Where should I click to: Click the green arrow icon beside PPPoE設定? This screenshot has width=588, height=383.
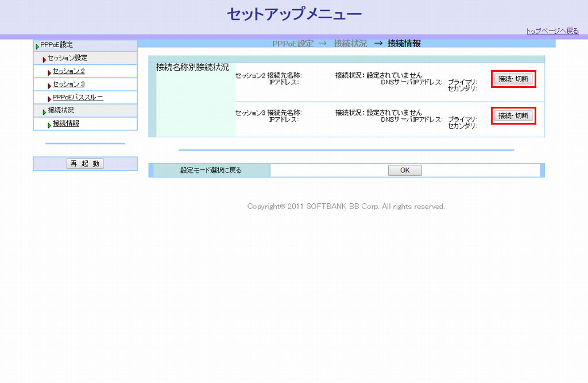37,46
